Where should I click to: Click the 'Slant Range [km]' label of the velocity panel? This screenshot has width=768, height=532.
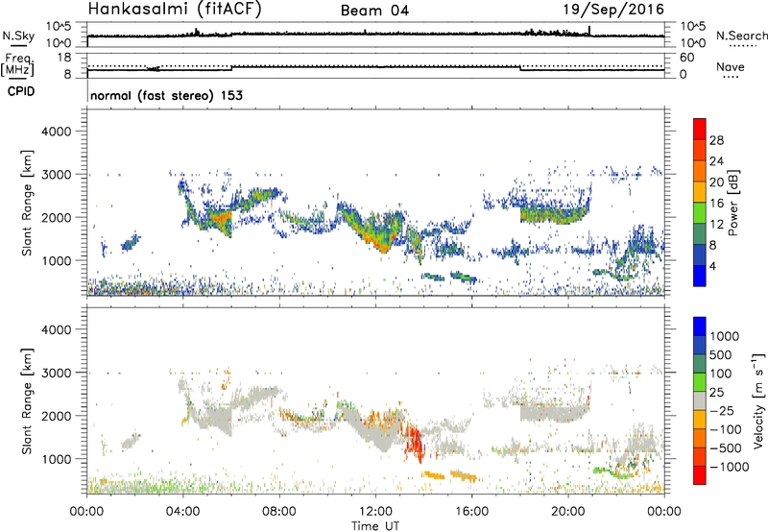tap(27, 400)
